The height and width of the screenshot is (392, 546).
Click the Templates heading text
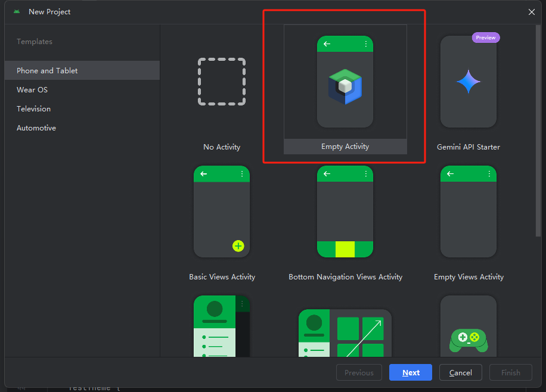(35, 42)
